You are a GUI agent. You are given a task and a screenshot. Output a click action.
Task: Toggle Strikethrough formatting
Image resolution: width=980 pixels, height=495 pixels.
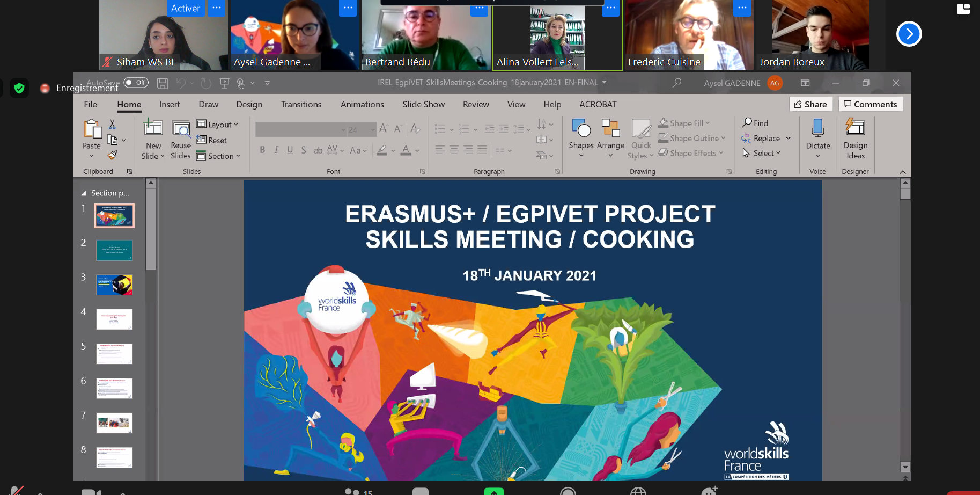point(318,150)
